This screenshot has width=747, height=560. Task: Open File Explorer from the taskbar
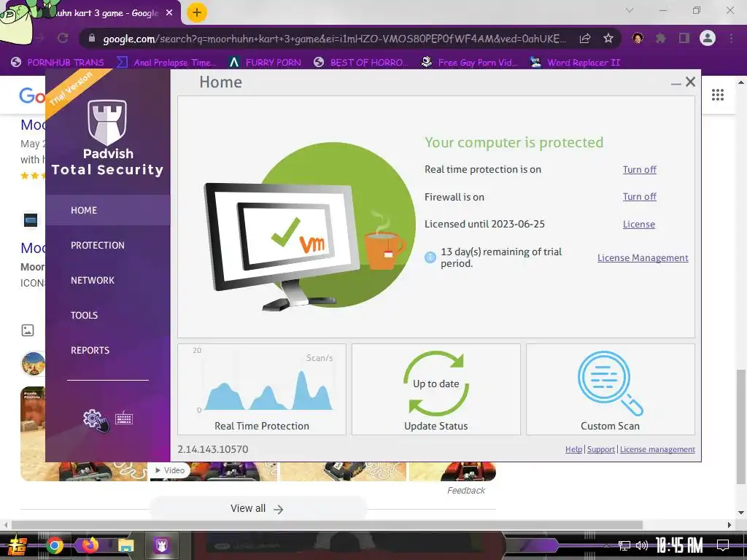[x=125, y=545]
